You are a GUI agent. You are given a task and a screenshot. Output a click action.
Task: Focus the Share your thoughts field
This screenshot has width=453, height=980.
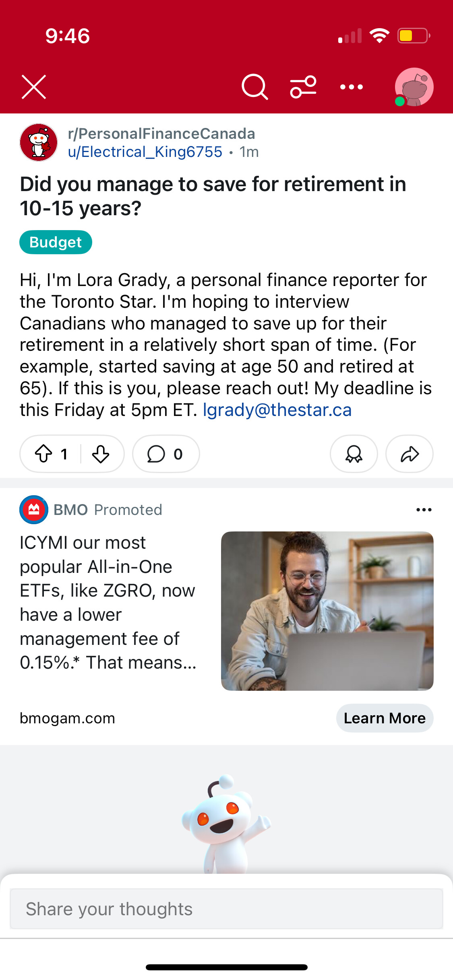pos(226,909)
